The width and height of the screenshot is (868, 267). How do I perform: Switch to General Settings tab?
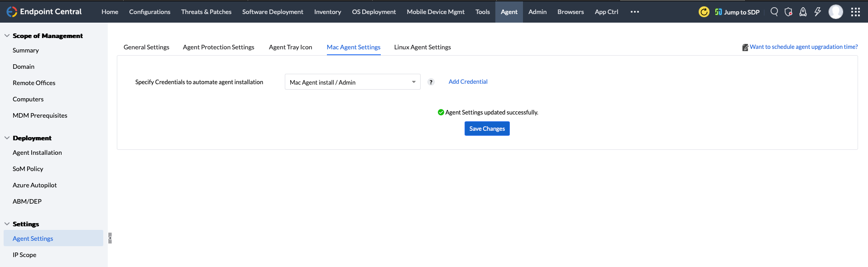[x=147, y=47]
